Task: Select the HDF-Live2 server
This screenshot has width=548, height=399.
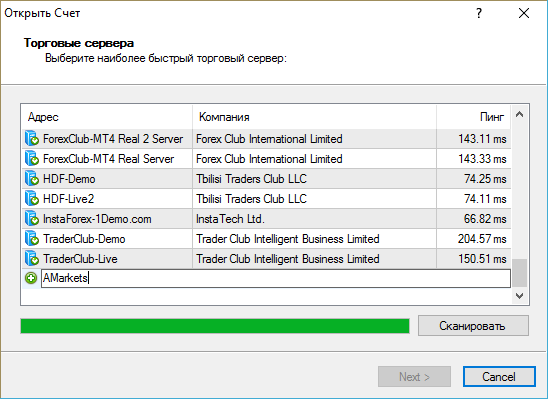Action: click(x=267, y=198)
